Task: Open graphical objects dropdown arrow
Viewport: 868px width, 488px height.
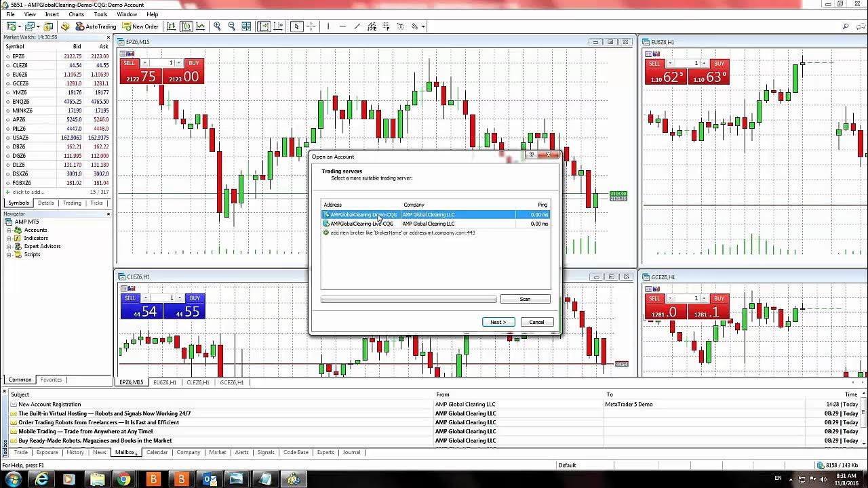Action: pyautogui.click(x=423, y=26)
